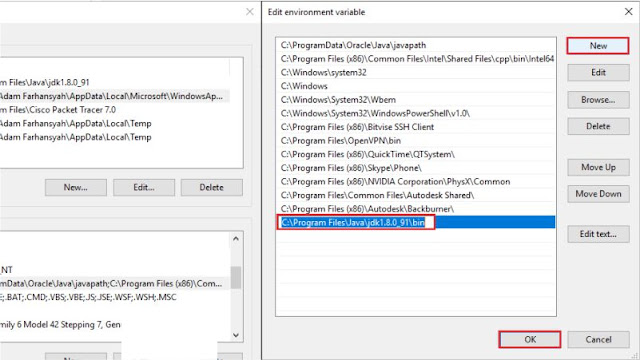
Task: Select Common Files\Autodesk Shared\ path
Action: click(416, 195)
